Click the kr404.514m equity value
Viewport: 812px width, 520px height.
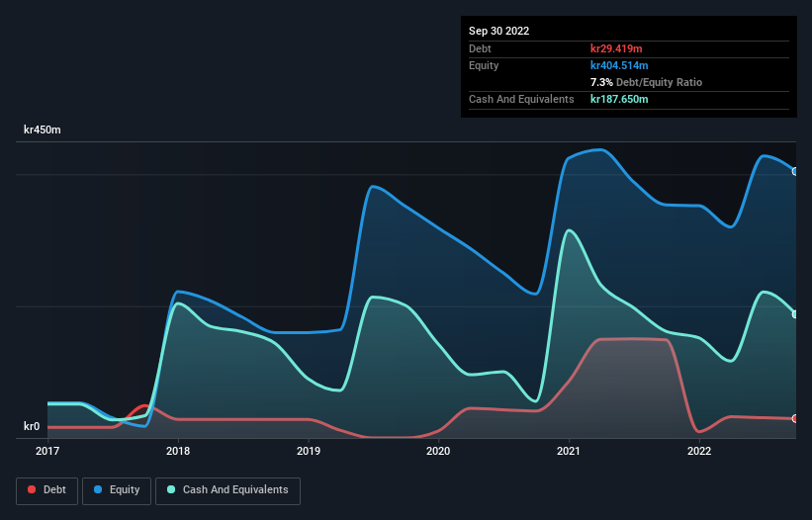[619, 65]
